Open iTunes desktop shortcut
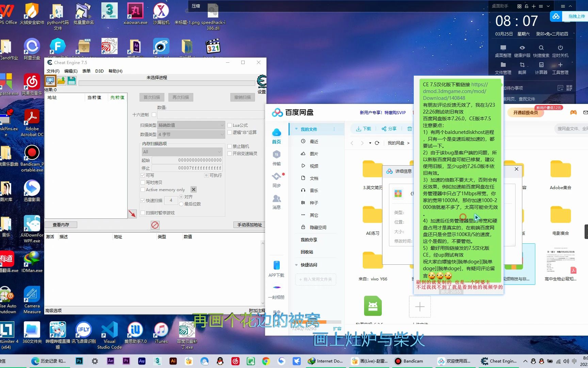The height and width of the screenshot is (368, 588). (x=161, y=333)
